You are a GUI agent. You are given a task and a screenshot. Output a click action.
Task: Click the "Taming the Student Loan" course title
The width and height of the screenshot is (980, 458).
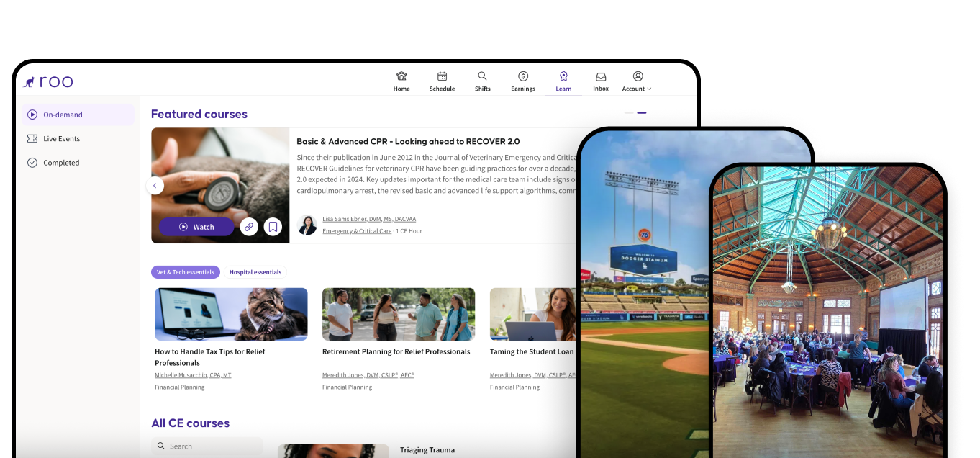(x=532, y=352)
